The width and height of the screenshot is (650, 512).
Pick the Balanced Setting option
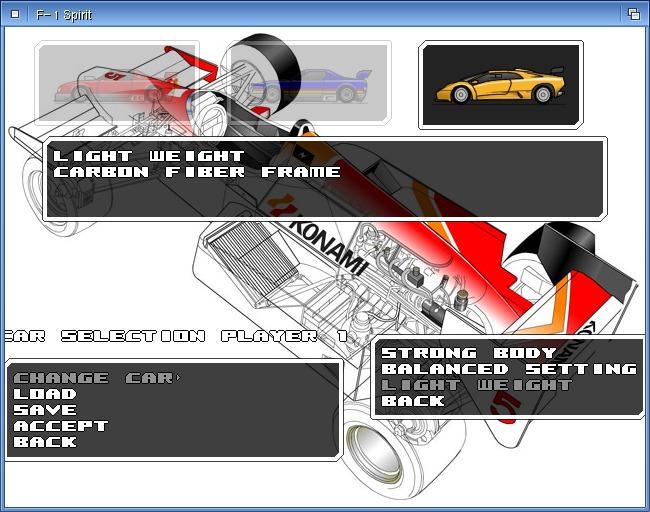pyautogui.click(x=509, y=369)
